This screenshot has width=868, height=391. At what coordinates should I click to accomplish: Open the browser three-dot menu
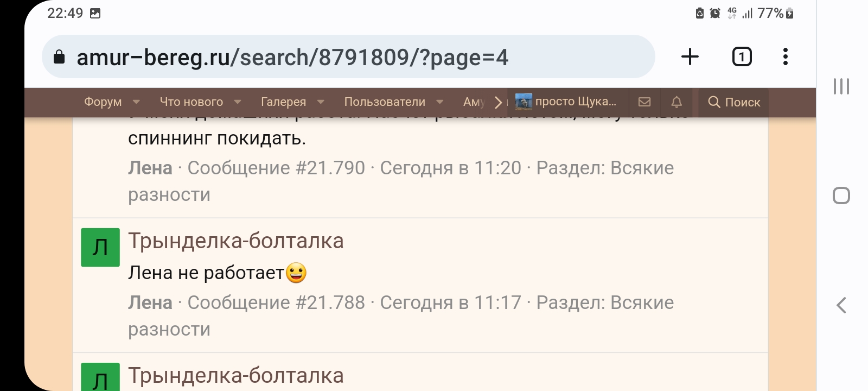tap(785, 57)
